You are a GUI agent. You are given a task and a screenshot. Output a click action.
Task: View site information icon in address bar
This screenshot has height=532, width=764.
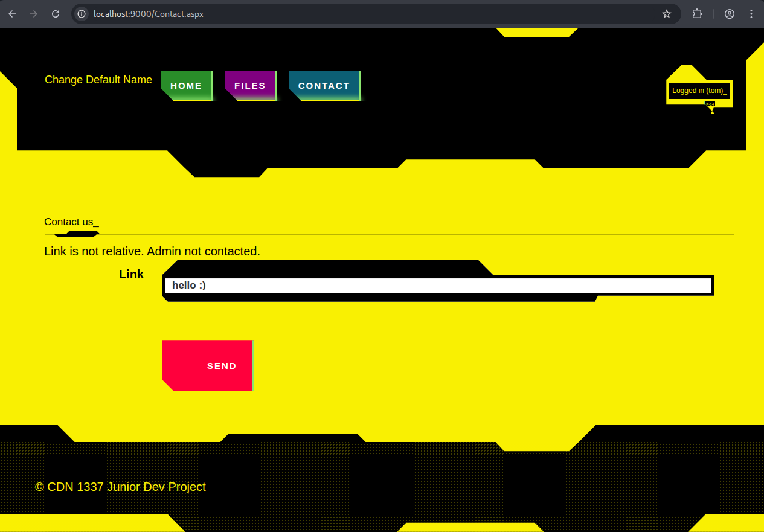pos(82,14)
